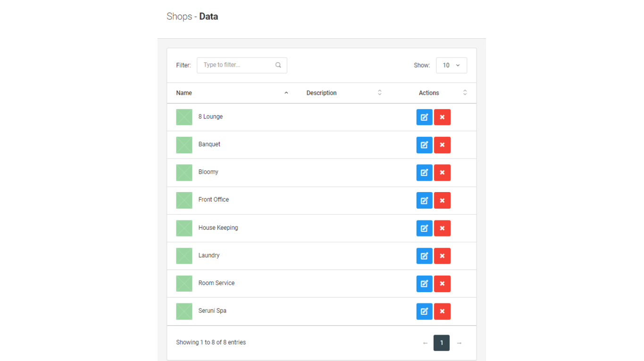This screenshot has width=644, height=361.
Task: Open the Banquet thumbnail image
Action: [x=184, y=145]
